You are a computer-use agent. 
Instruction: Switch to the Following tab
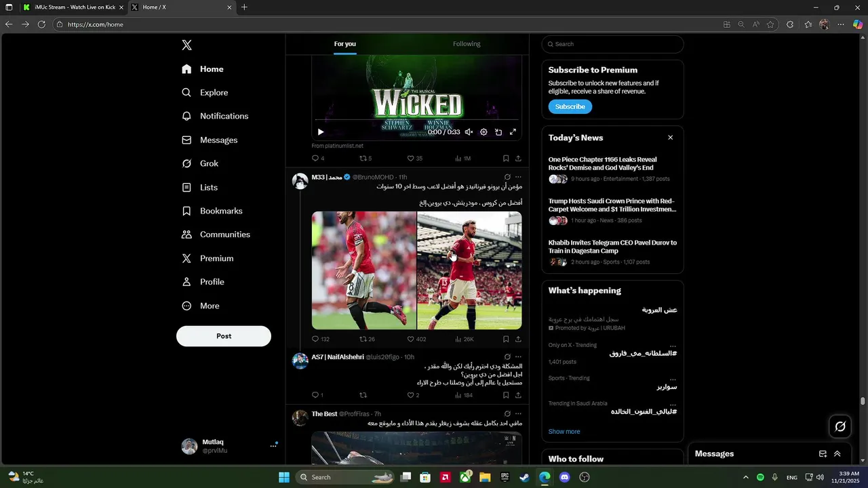tap(467, 44)
